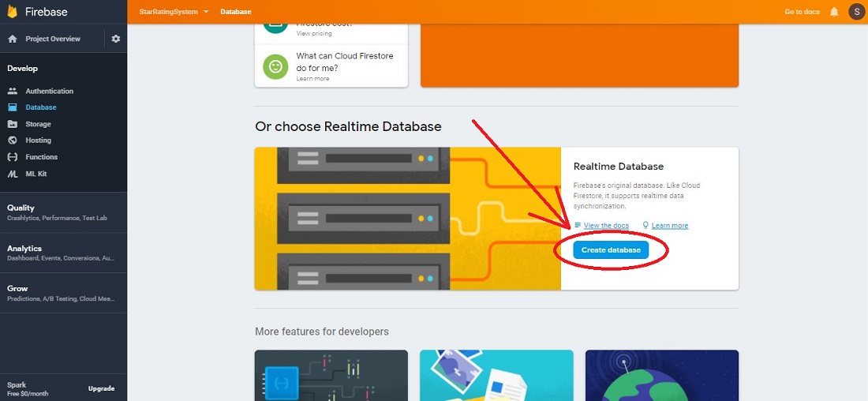Click the Realtime Database card title
This screenshot has width=868, height=401.
pos(619,166)
